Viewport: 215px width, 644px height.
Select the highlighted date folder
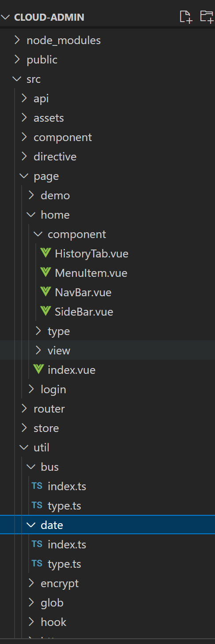(x=107, y=525)
